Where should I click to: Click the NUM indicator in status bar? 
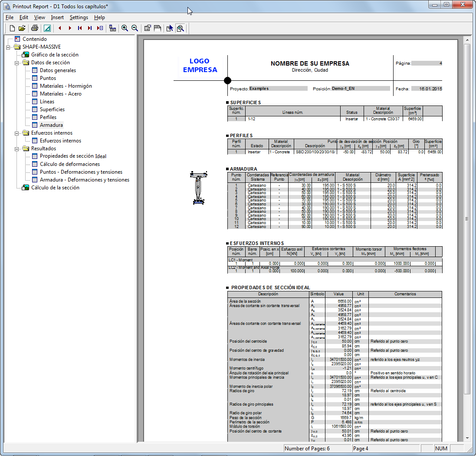point(441,449)
